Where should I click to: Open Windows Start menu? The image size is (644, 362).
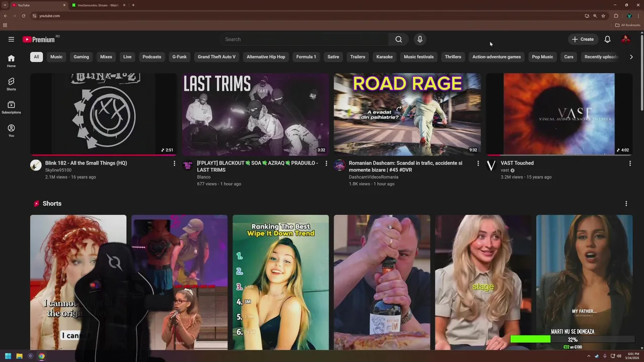tap(8, 356)
